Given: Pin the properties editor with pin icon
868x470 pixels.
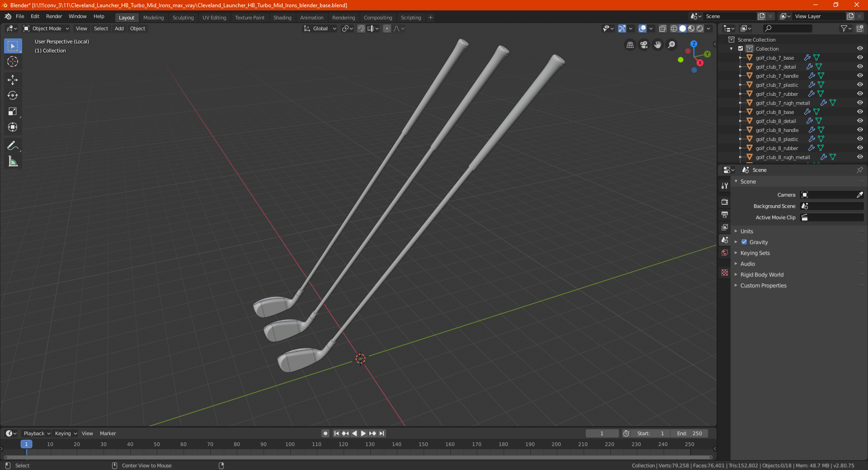Looking at the screenshot, I should (x=859, y=170).
